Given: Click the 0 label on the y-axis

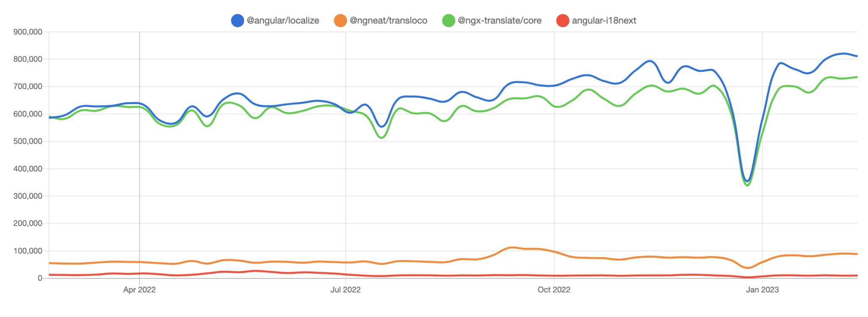Looking at the screenshot, I should point(40,278).
